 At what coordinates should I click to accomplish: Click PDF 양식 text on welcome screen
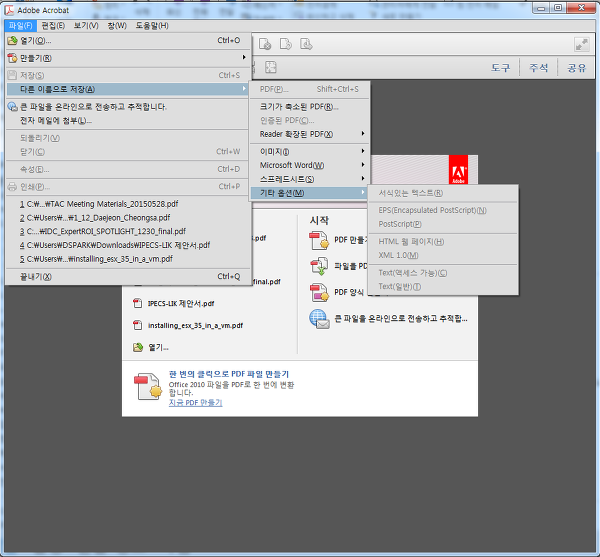(349, 292)
